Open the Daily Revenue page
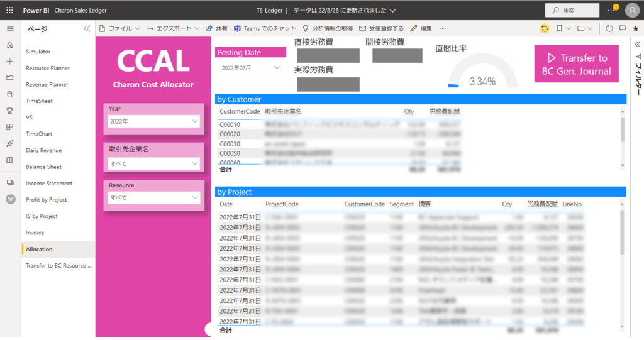 tap(43, 150)
